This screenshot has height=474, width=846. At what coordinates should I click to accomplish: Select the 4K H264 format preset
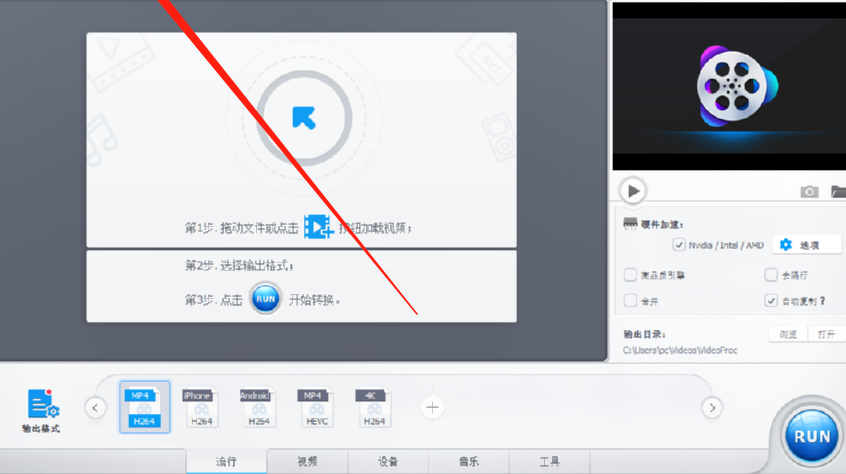click(x=373, y=408)
